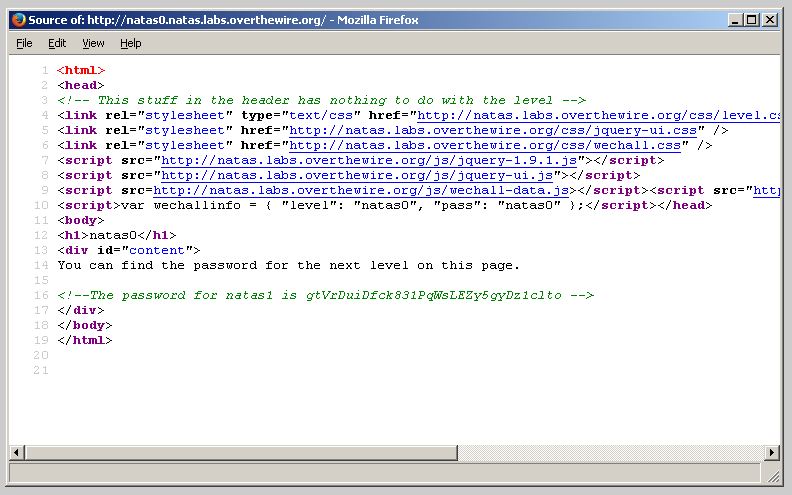Viewport: 792px width, 495px height.
Task: Follow the js/jquery-ui.js script link
Action: 358,175
